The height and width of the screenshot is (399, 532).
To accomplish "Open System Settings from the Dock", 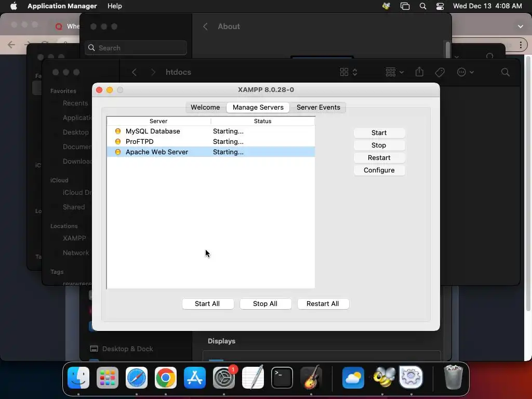I will tap(224, 378).
